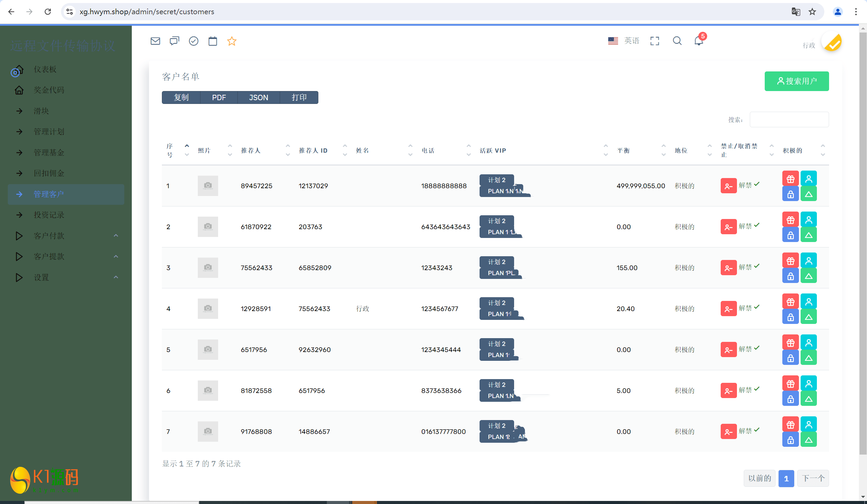Sort table by 平衡 column
The height and width of the screenshot is (504, 867).
[x=642, y=150]
